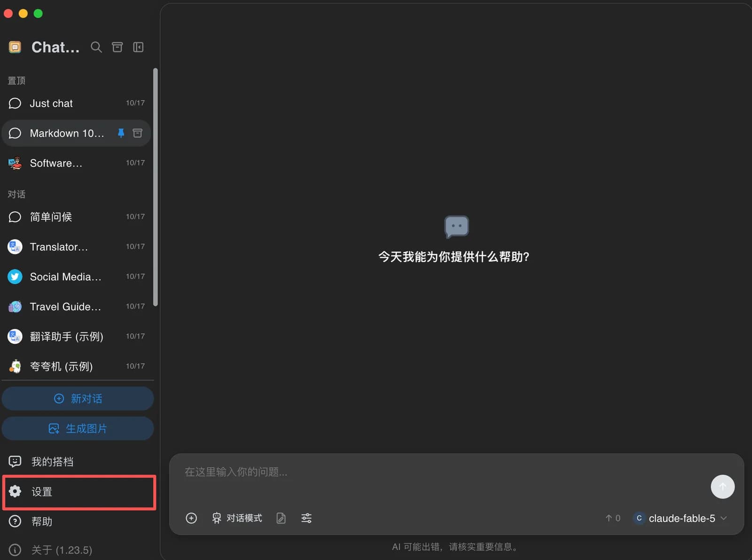Click the sidebar conversation list scrollbar

[x=155, y=187]
